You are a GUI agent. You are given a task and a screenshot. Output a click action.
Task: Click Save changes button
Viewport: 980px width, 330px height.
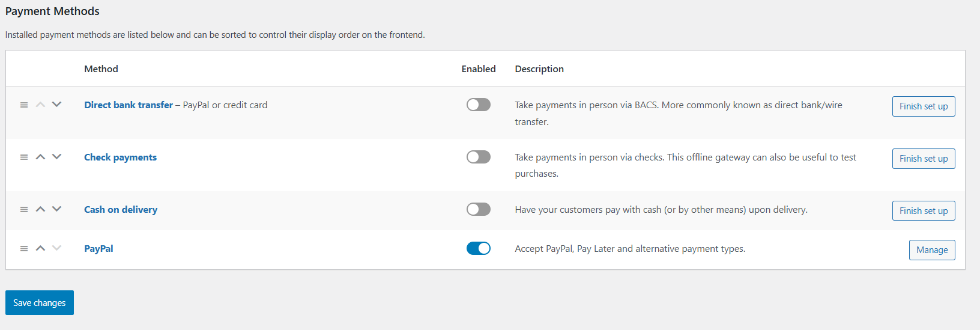pos(40,303)
